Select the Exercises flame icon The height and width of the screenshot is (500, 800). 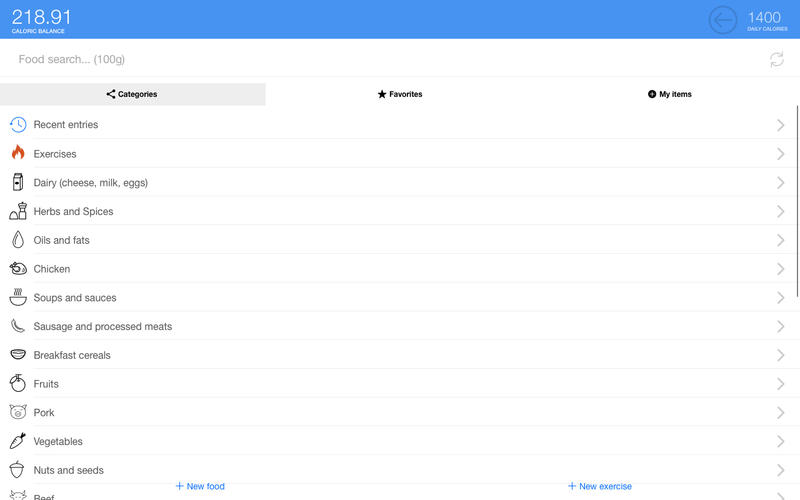click(18, 154)
